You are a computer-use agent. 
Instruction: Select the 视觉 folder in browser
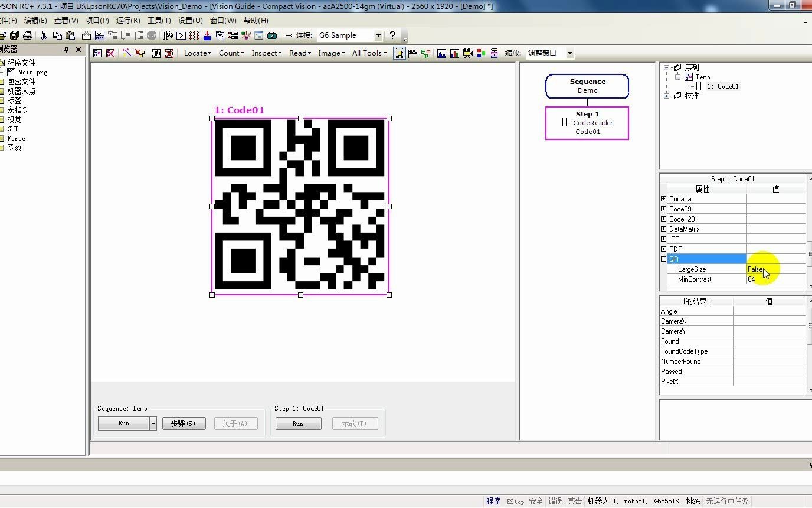click(14, 119)
